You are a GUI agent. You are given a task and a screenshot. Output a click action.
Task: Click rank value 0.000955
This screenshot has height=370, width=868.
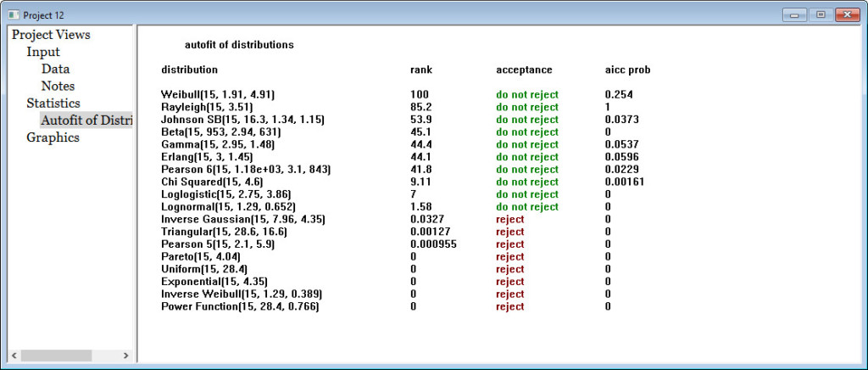[x=433, y=244]
